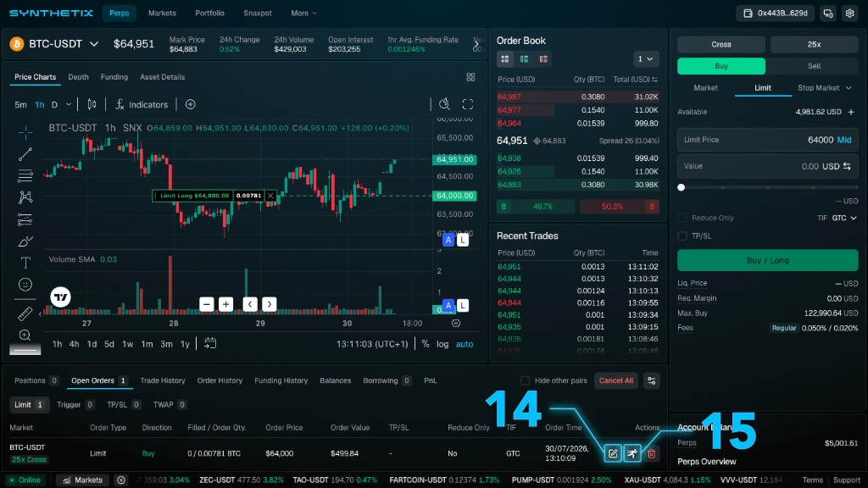Show bids-only order book view
The width and height of the screenshot is (868, 488).
(524, 58)
